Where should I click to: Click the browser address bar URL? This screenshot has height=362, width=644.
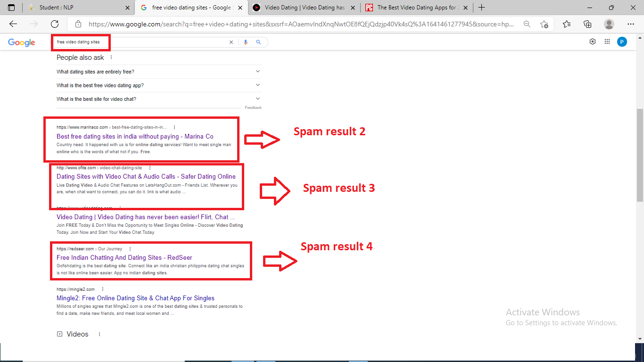coord(301,24)
